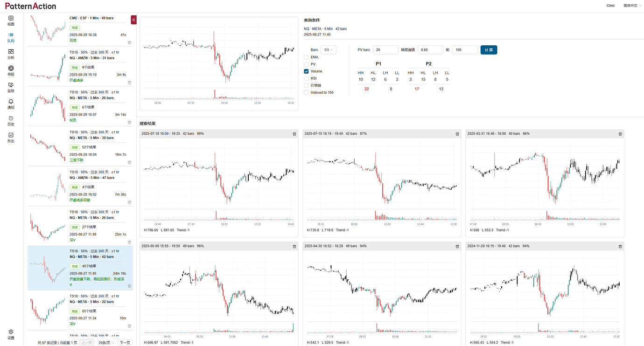Go to next page with 下一页 button
The image size is (644, 346).
click(125, 342)
